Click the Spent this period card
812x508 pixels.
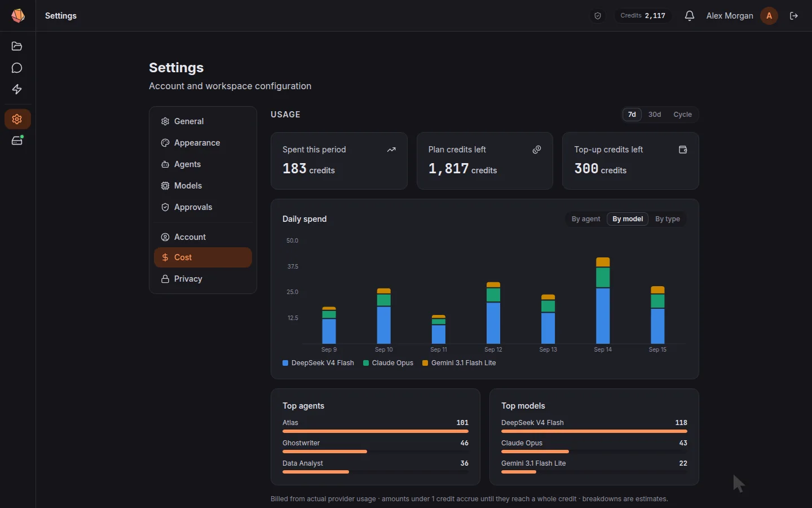point(339,161)
